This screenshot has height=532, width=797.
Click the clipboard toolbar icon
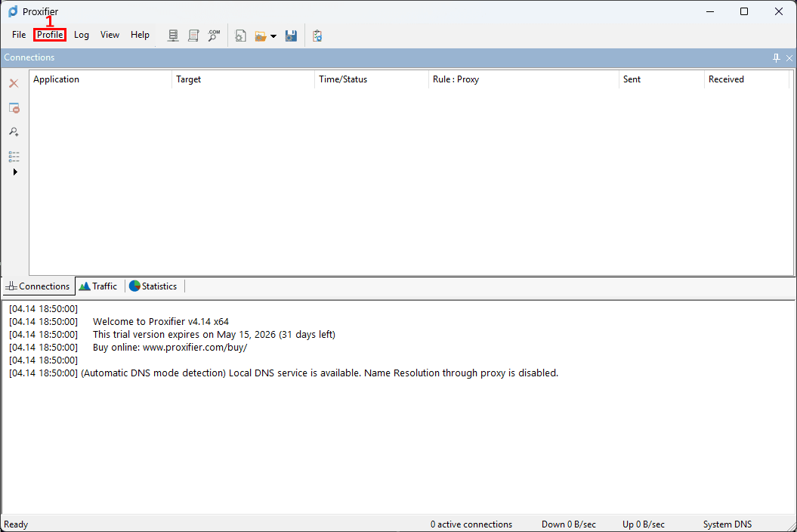[x=317, y=36]
